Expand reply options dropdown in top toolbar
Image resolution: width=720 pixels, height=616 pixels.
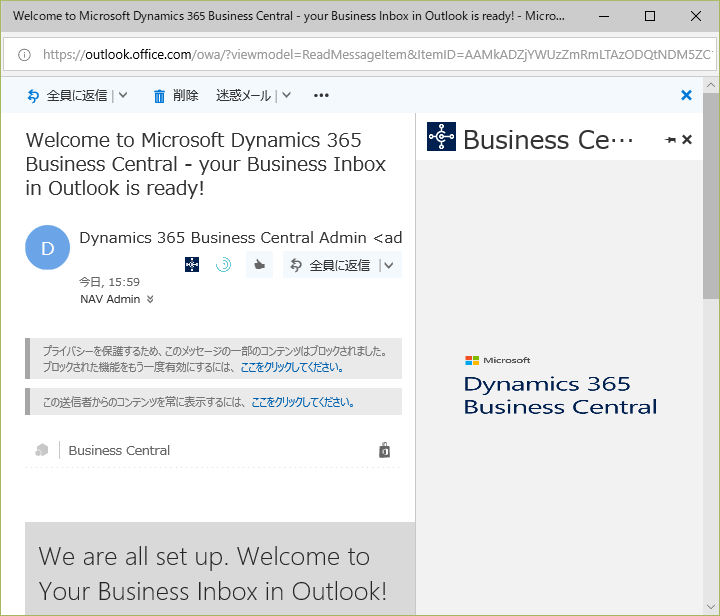coord(123,95)
